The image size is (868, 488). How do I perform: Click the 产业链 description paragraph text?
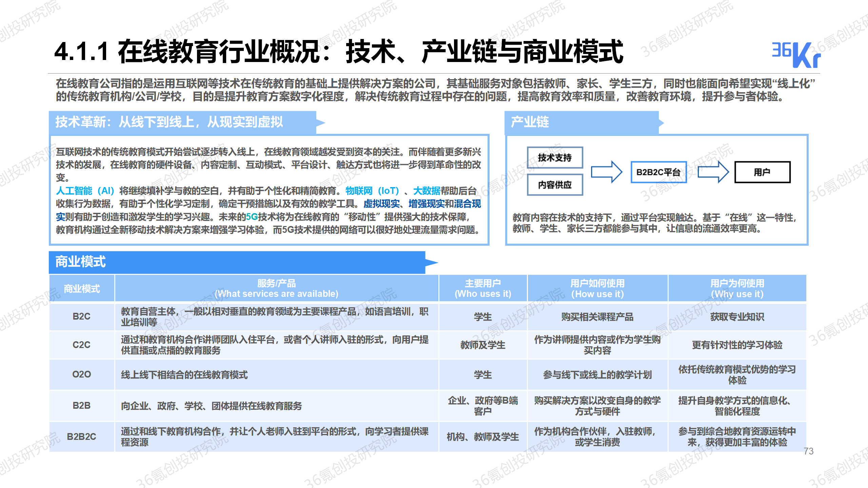click(655, 223)
